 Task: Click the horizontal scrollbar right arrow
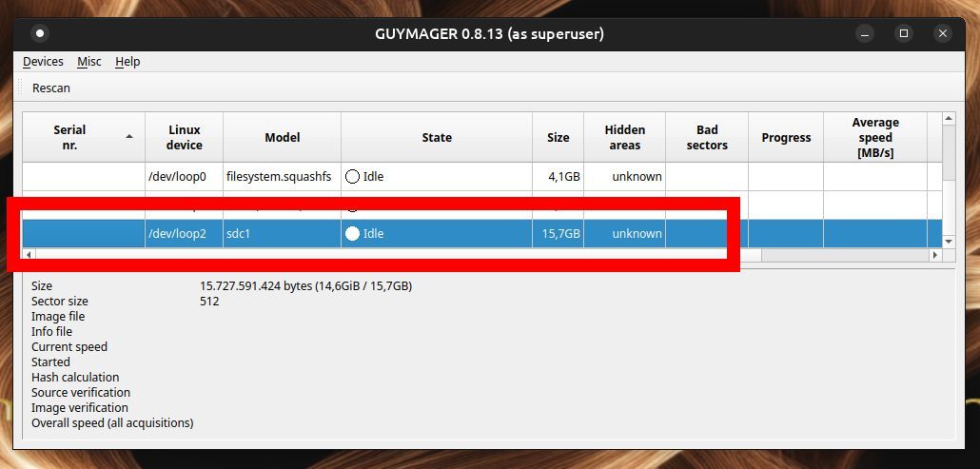tap(935, 255)
